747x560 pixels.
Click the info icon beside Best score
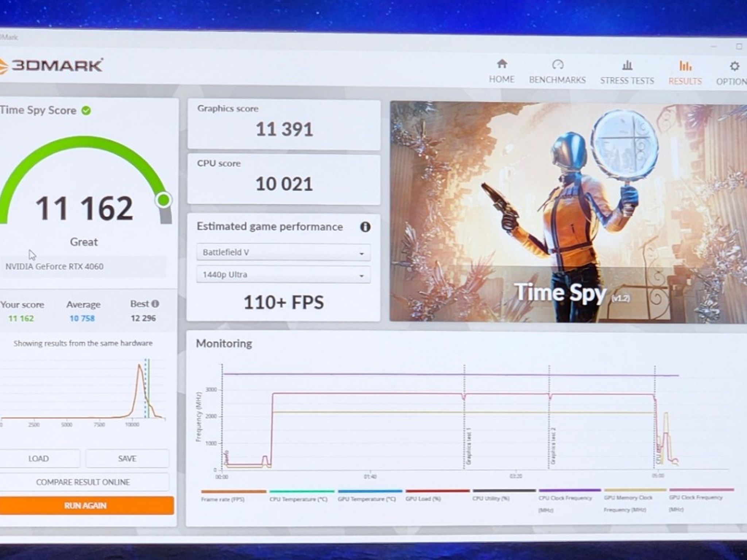(x=155, y=304)
